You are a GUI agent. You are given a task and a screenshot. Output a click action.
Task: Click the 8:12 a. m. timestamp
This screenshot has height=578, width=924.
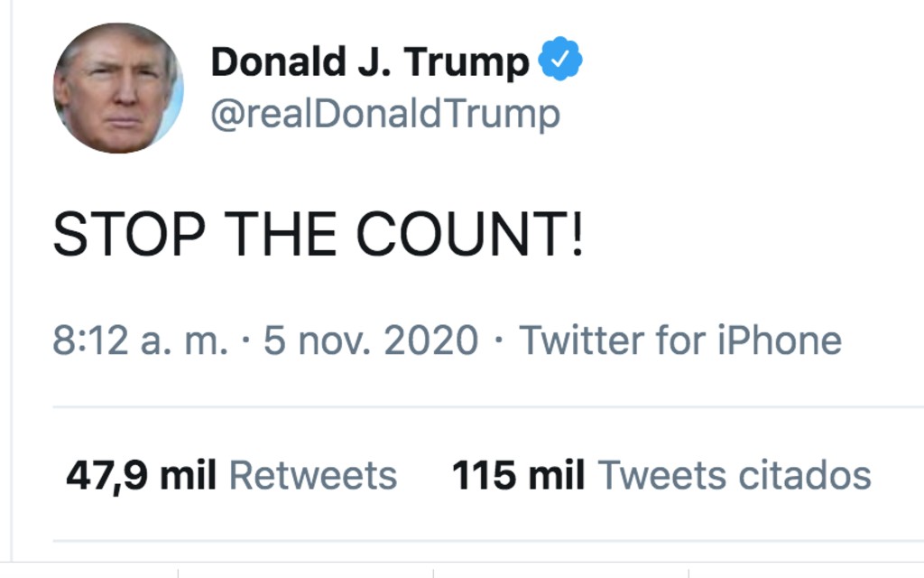[x=140, y=341]
